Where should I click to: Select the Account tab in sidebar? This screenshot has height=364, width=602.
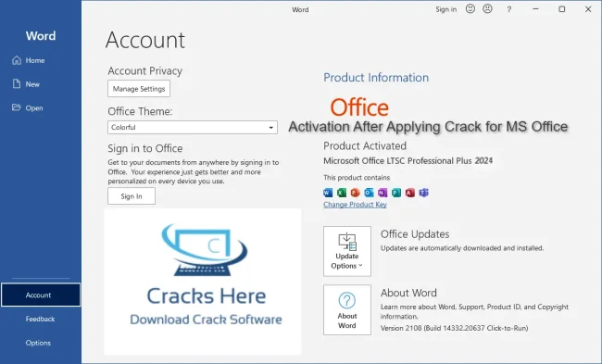(41, 295)
